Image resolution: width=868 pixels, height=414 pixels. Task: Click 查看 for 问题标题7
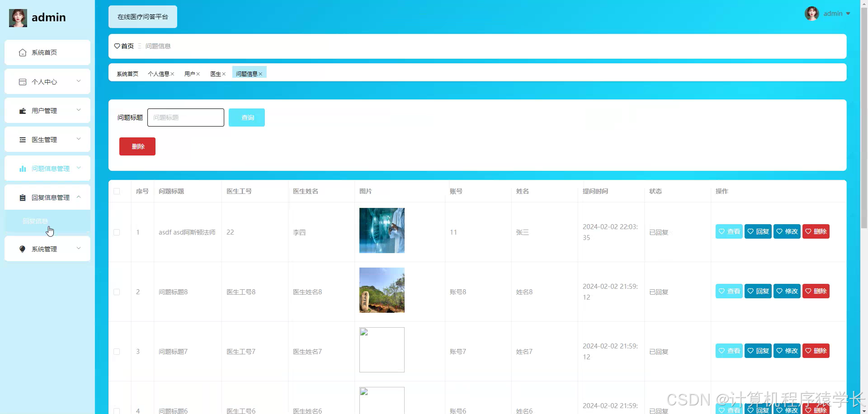pyautogui.click(x=729, y=351)
